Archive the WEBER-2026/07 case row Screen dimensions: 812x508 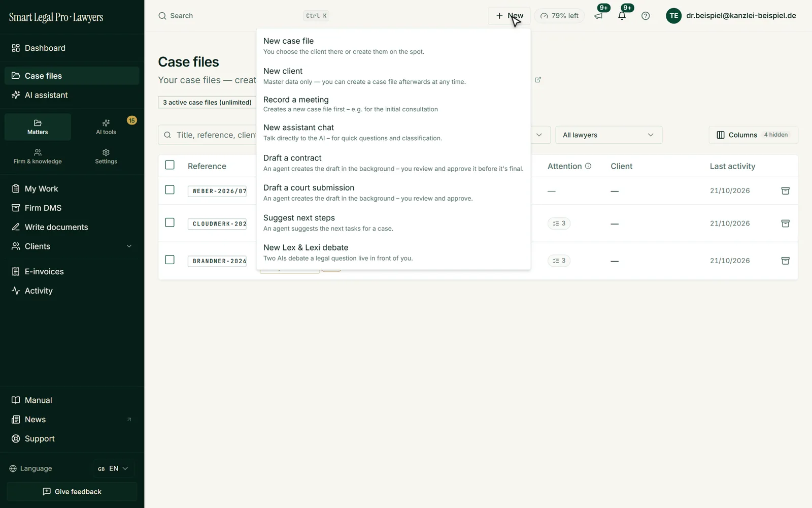point(785,190)
